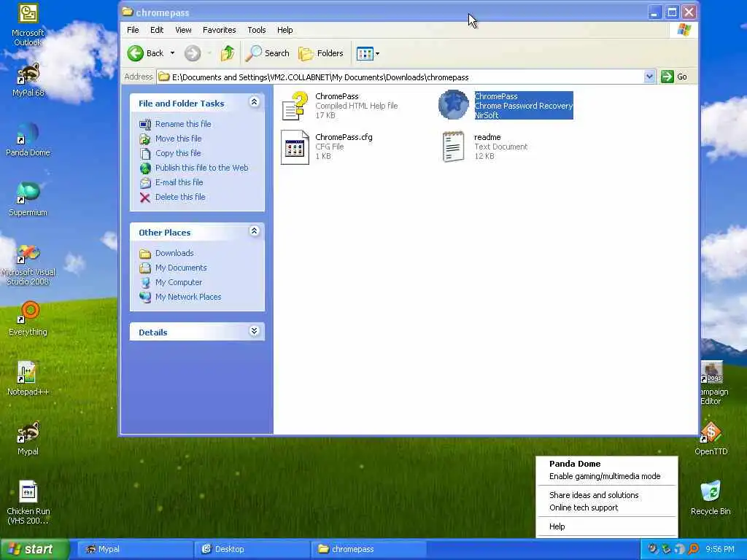
Task: Click Copy this file
Action: [178, 153]
